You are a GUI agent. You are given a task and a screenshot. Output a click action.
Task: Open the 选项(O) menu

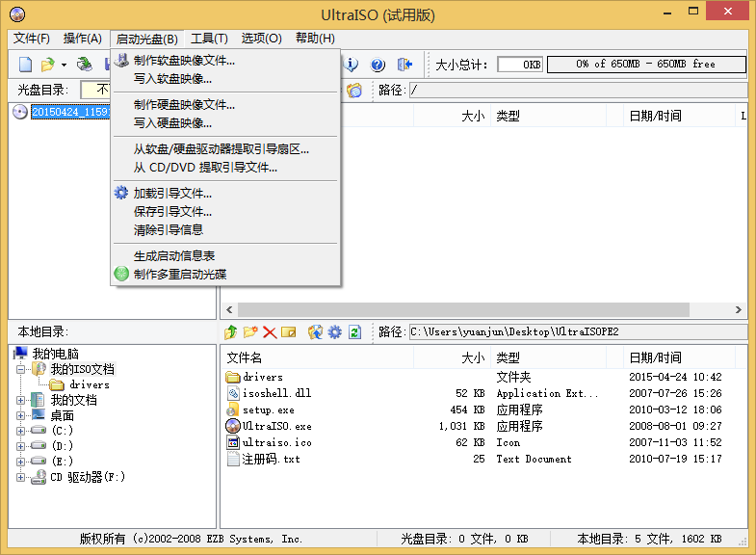261,39
